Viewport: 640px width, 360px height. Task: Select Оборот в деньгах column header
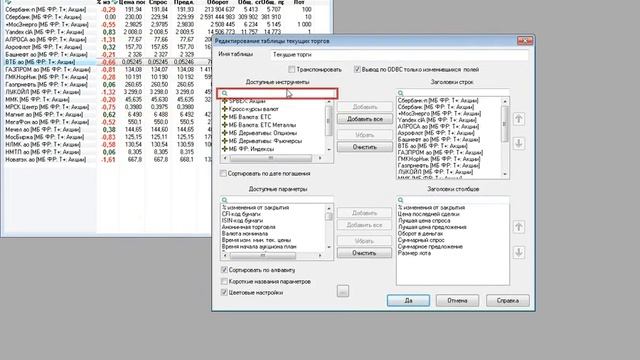[x=420, y=233]
